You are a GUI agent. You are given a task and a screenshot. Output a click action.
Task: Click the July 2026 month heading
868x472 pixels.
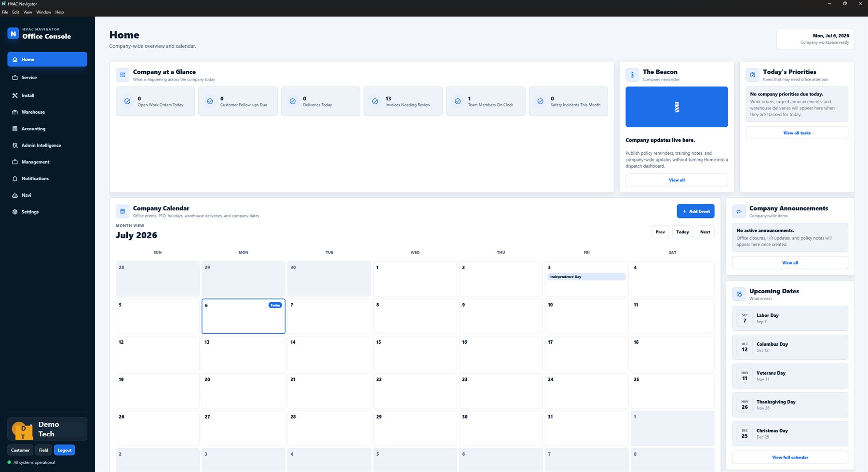pos(136,235)
